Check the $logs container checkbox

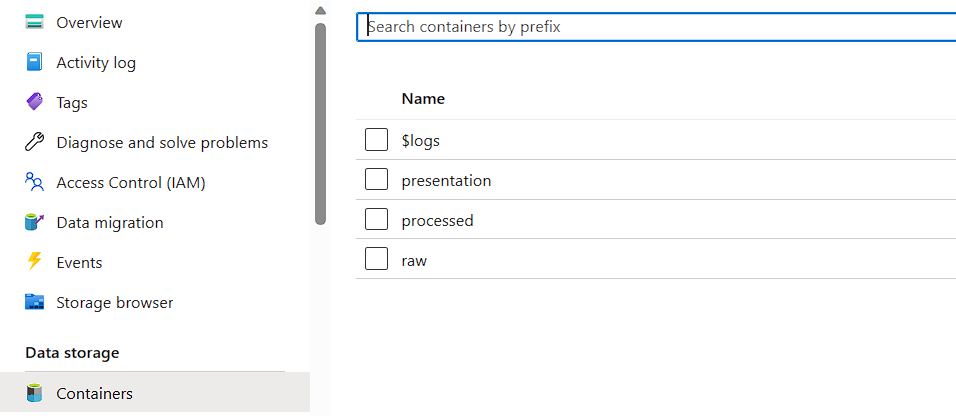376,140
